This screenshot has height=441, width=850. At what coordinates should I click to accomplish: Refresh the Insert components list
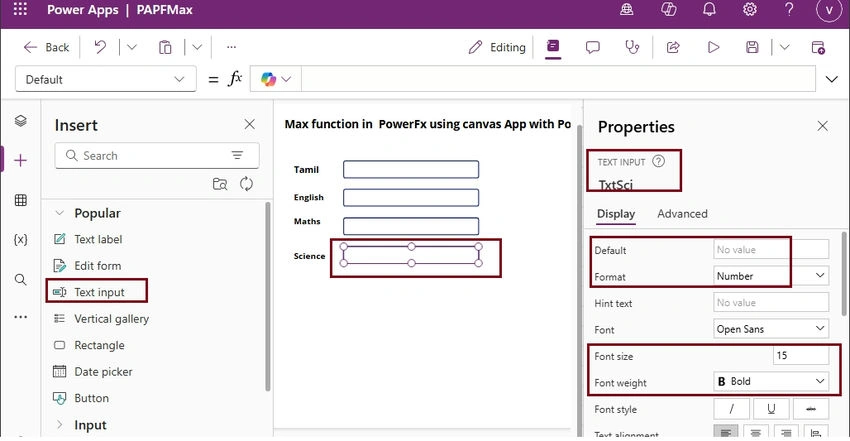[246, 184]
